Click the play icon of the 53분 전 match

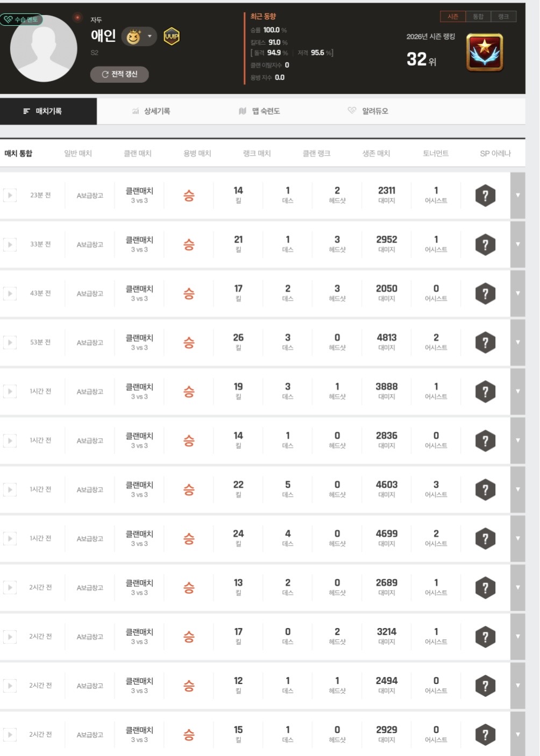tap(10, 343)
